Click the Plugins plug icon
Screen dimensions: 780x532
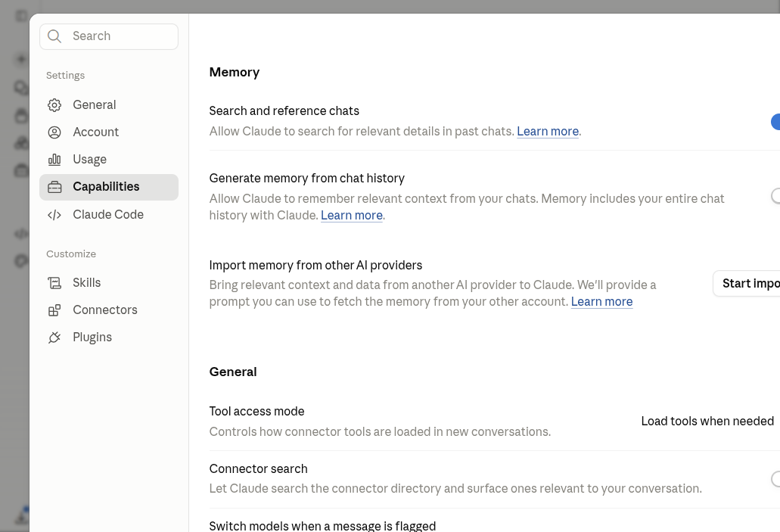pos(54,338)
